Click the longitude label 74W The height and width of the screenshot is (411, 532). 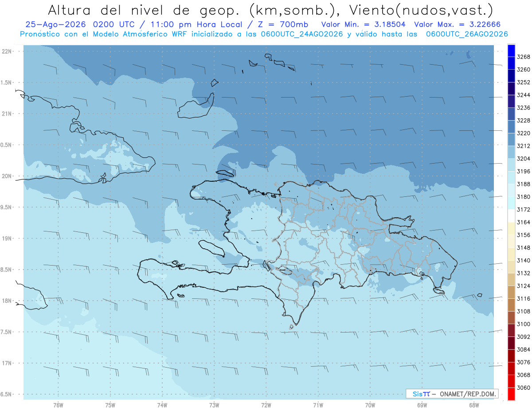[x=162, y=405]
